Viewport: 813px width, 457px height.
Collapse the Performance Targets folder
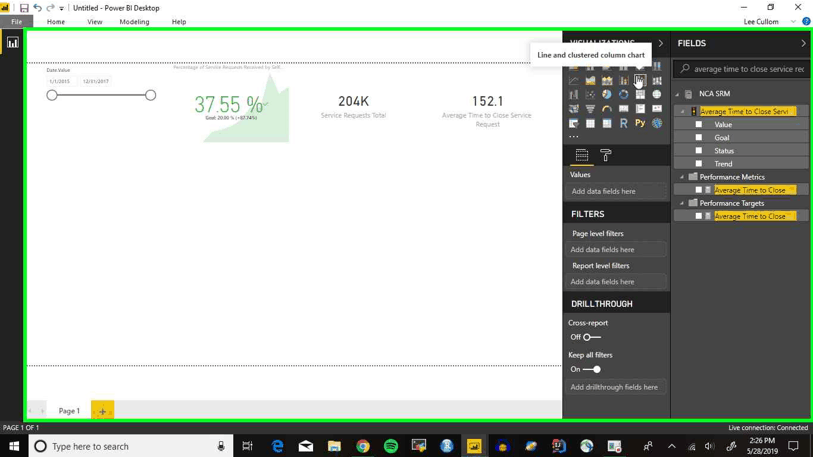682,203
